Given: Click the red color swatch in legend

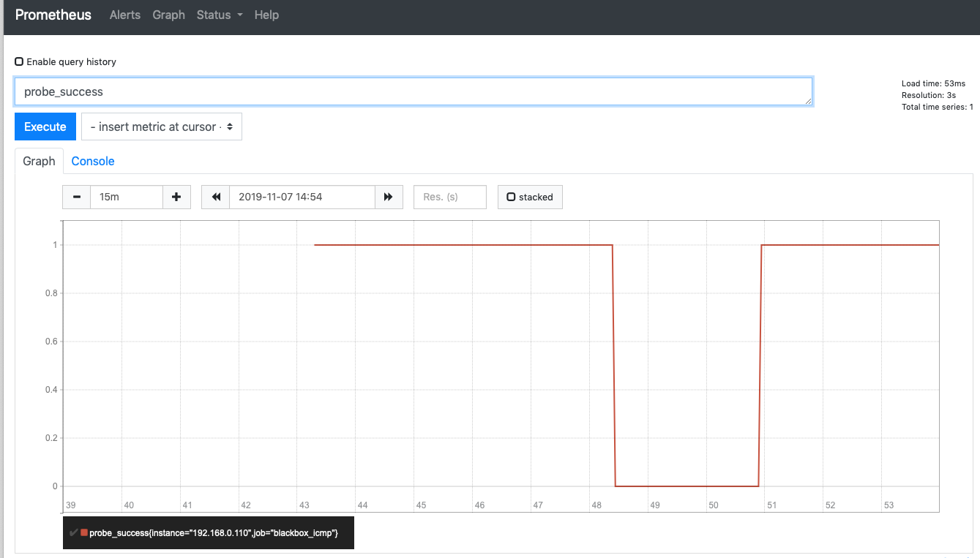Looking at the screenshot, I should 84,533.
